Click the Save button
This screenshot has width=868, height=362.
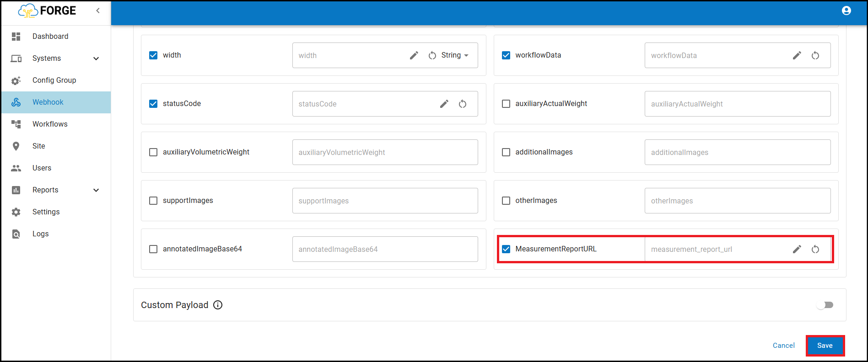click(825, 346)
